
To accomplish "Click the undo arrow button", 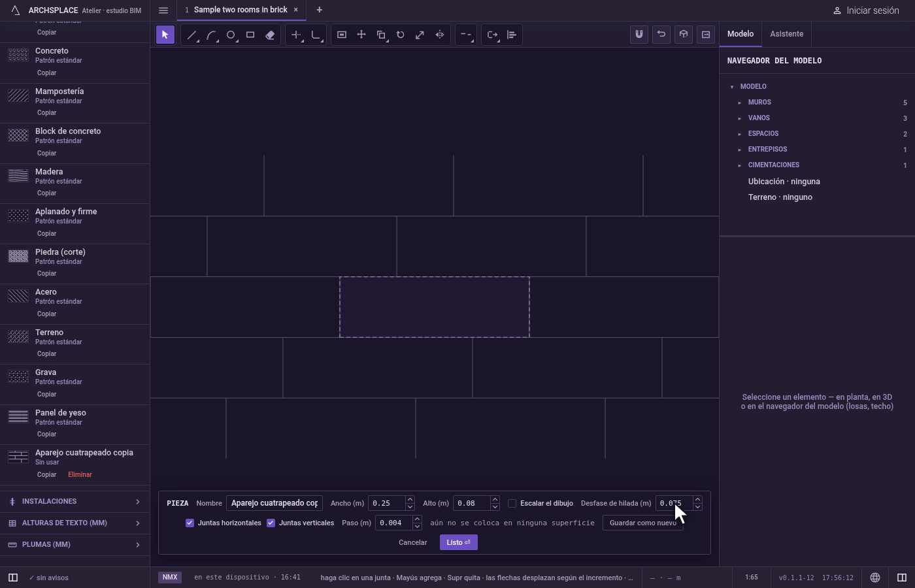I will click(661, 35).
